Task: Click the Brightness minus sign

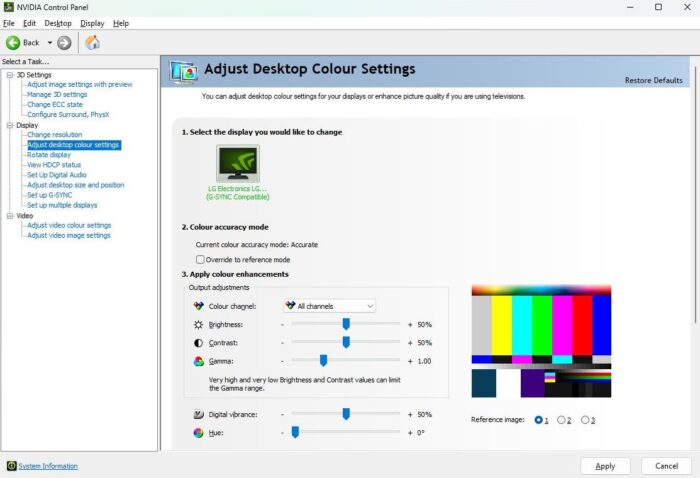Action: pos(282,324)
